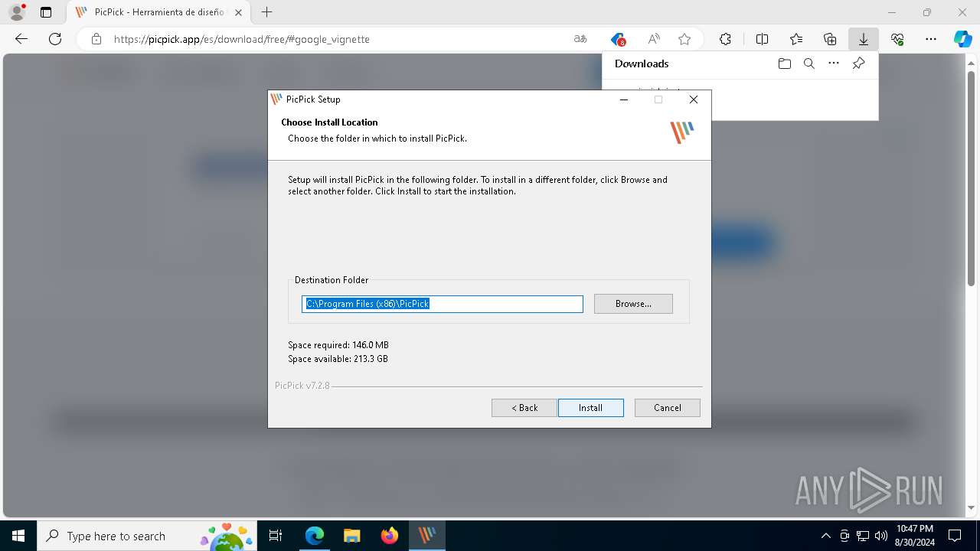Close the PicPick Setup window
980x551 pixels.
(693, 99)
